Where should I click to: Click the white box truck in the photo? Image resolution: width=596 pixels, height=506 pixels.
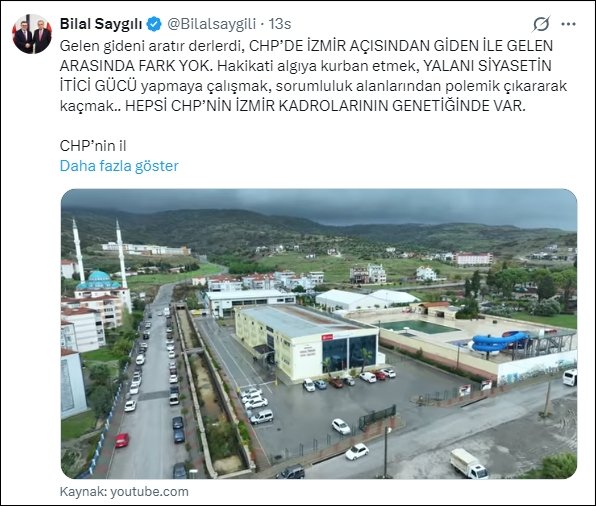point(469,464)
